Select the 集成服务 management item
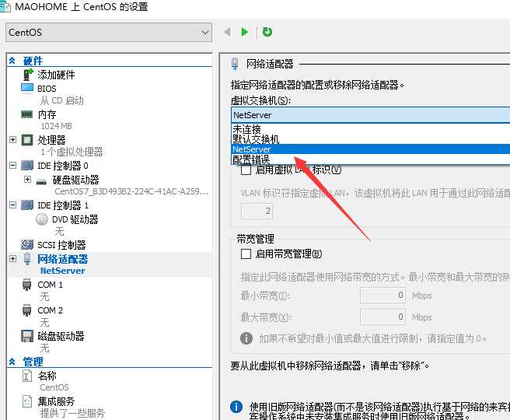Image resolution: width=510 pixels, height=420 pixels. click(56, 401)
